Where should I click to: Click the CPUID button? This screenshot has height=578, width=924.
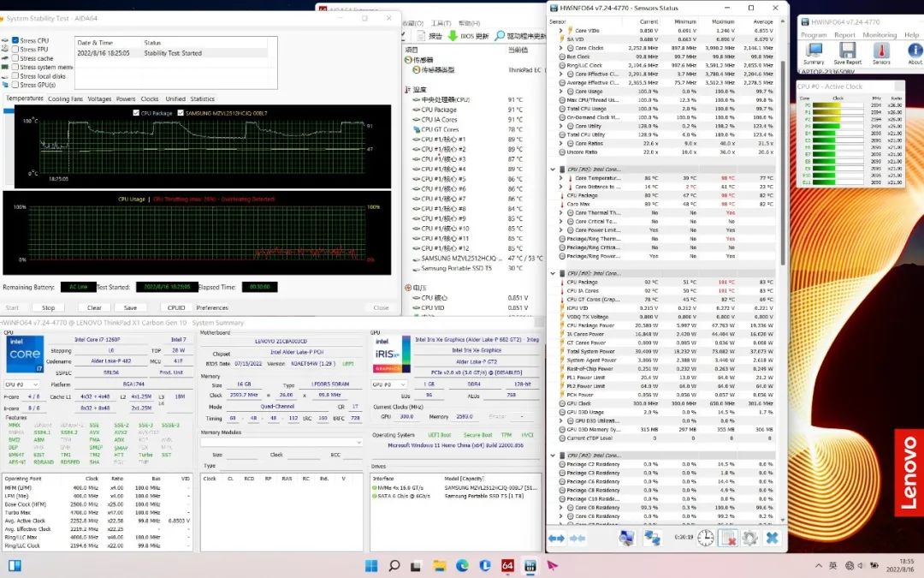point(176,307)
